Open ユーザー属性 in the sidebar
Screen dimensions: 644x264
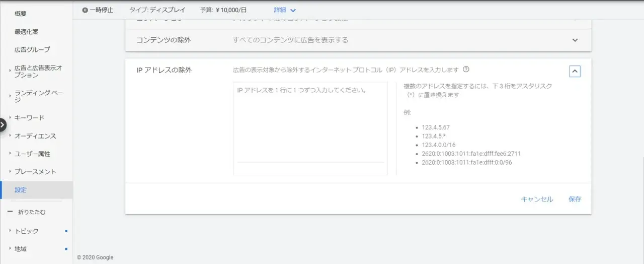pos(32,154)
